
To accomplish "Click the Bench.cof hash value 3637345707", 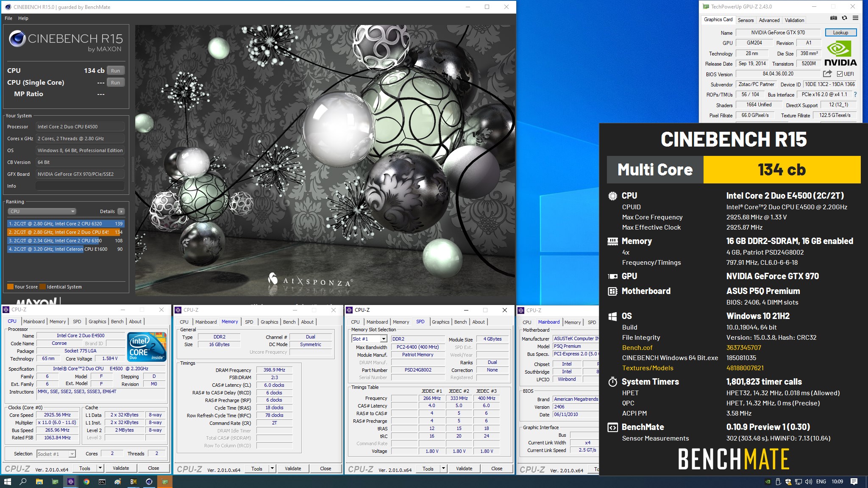I will 744,348.
